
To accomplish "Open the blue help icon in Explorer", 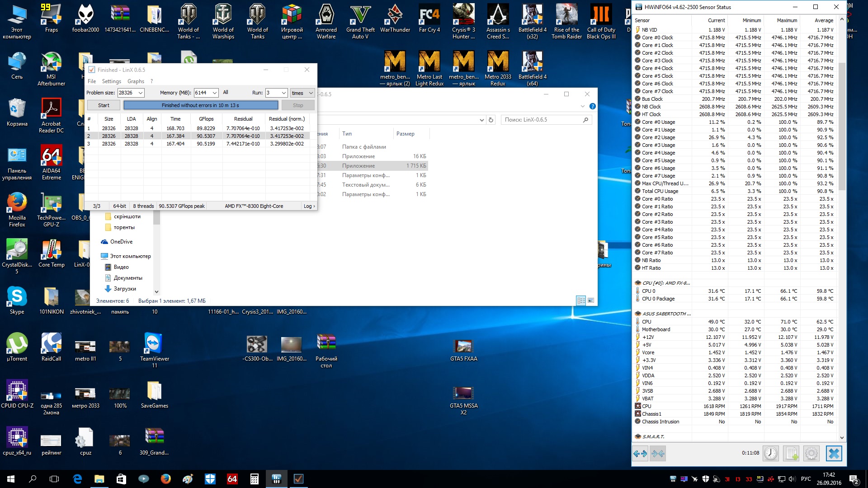I will click(x=592, y=106).
